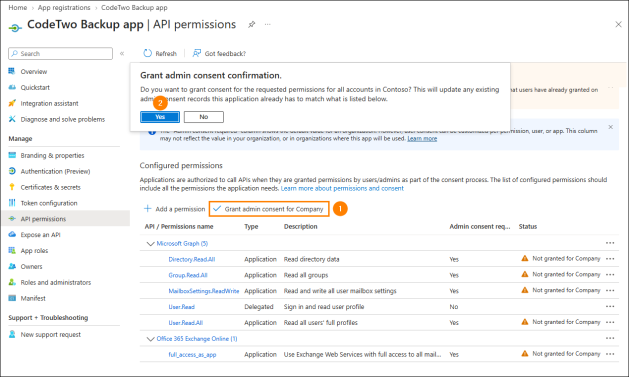Open Branding & properties
The width and height of the screenshot is (629, 377).
point(53,155)
